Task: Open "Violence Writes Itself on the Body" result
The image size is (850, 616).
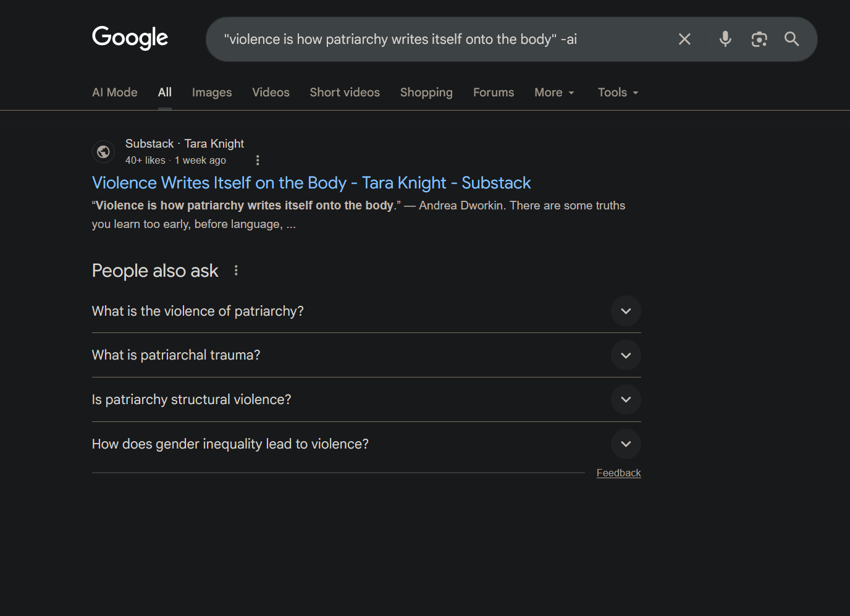Action: point(311,183)
